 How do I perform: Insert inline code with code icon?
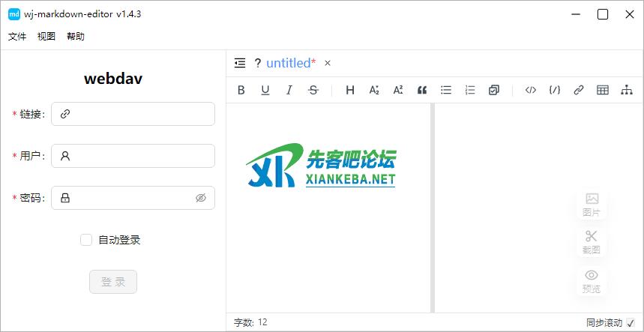tap(530, 90)
